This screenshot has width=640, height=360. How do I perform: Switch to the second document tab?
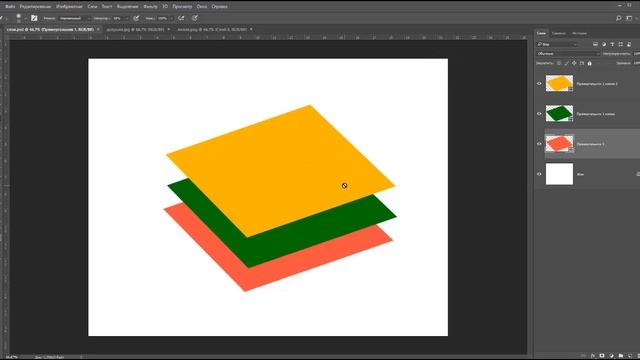[135, 29]
